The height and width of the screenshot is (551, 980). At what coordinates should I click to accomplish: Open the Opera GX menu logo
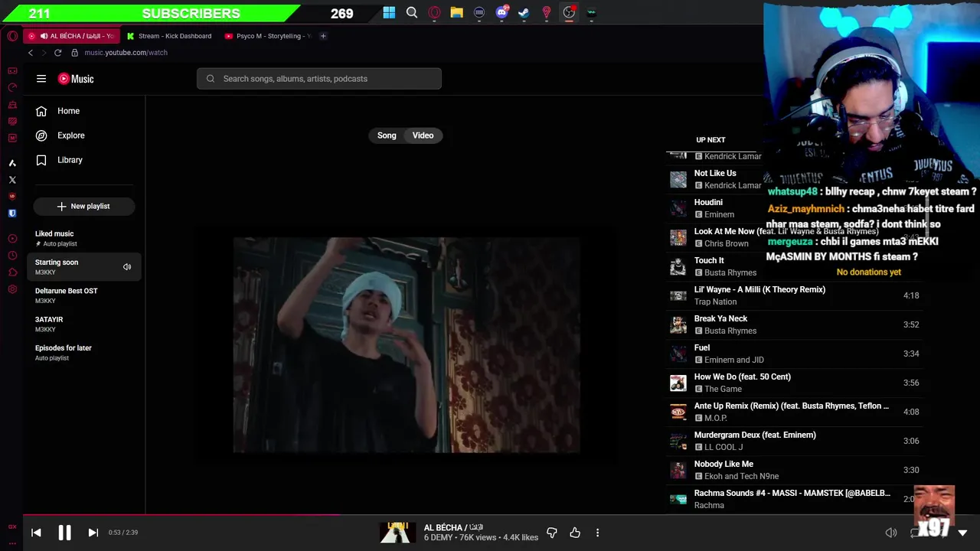(x=12, y=36)
